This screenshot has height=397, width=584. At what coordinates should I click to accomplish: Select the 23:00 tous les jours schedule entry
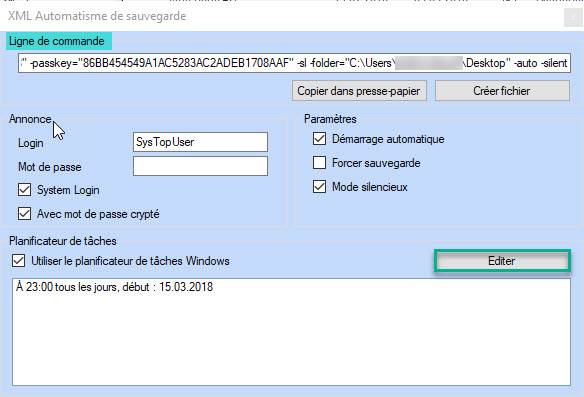click(115, 287)
